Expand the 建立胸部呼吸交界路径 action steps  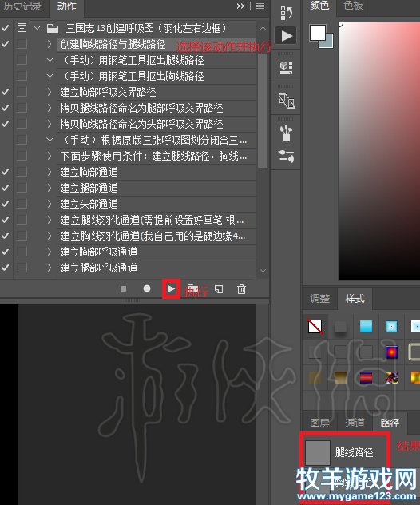50,92
